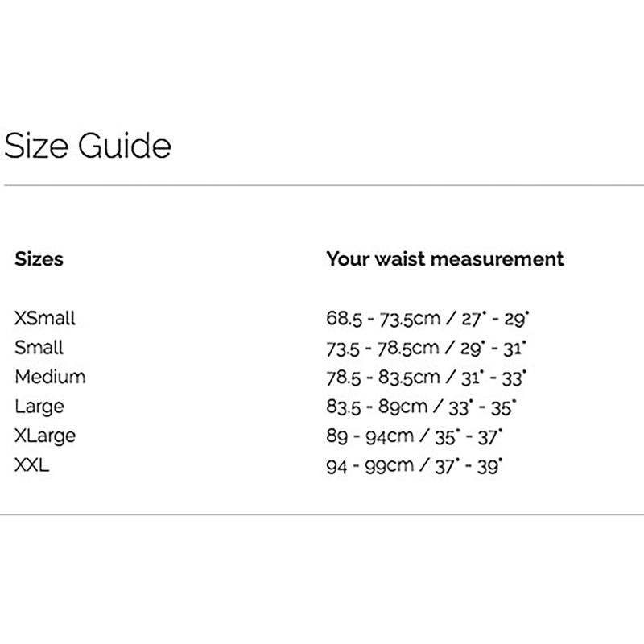Select the Large size label
The width and height of the screenshot is (644, 644).
pyautogui.click(x=39, y=407)
